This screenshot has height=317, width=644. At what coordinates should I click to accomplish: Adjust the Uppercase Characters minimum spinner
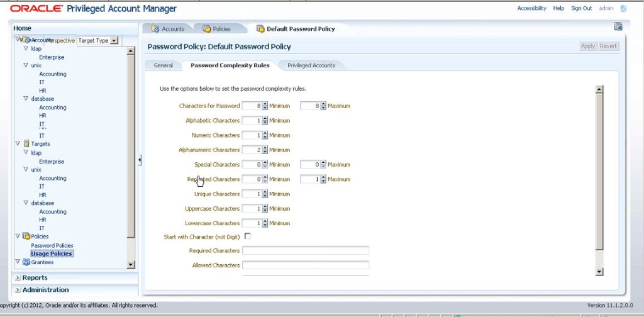[265, 209]
